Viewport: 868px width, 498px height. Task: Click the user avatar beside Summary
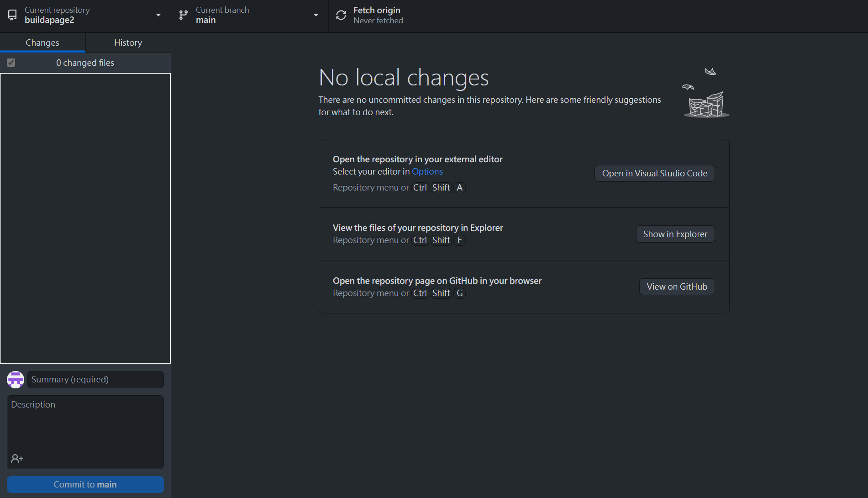click(16, 380)
